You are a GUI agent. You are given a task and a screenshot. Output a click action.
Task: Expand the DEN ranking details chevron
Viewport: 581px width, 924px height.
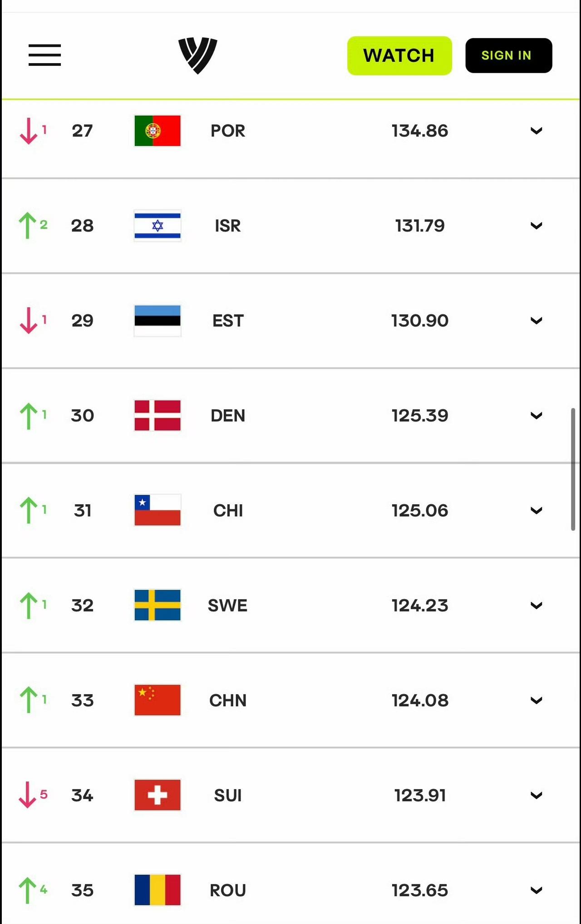(537, 416)
